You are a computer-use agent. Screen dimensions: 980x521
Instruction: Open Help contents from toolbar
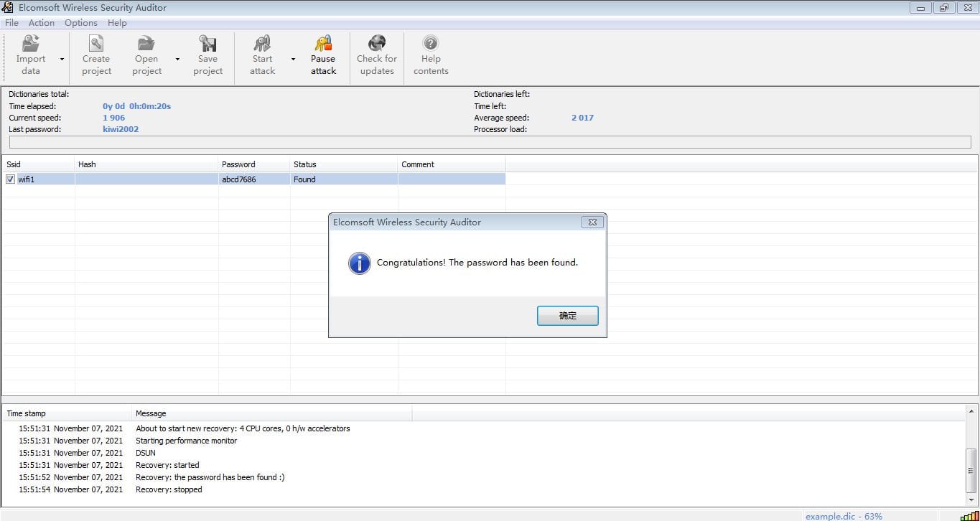[x=431, y=44]
